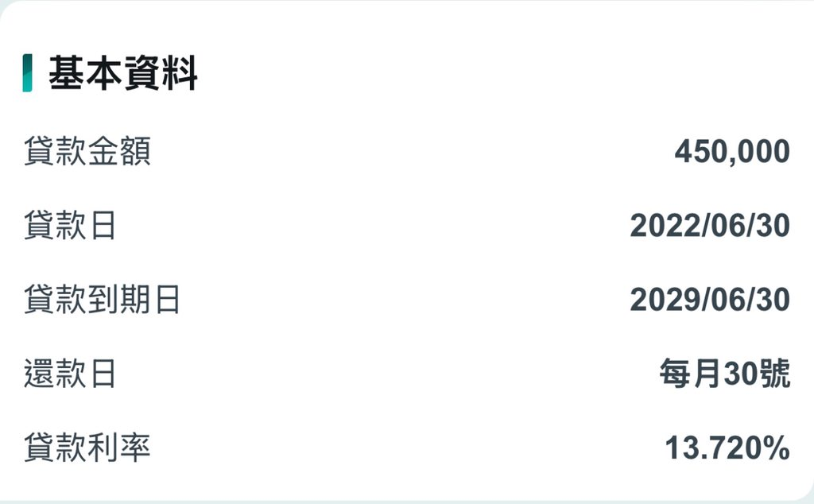The image size is (814, 504).
Task: Click the 號 character after 每月30
Action: point(776,374)
